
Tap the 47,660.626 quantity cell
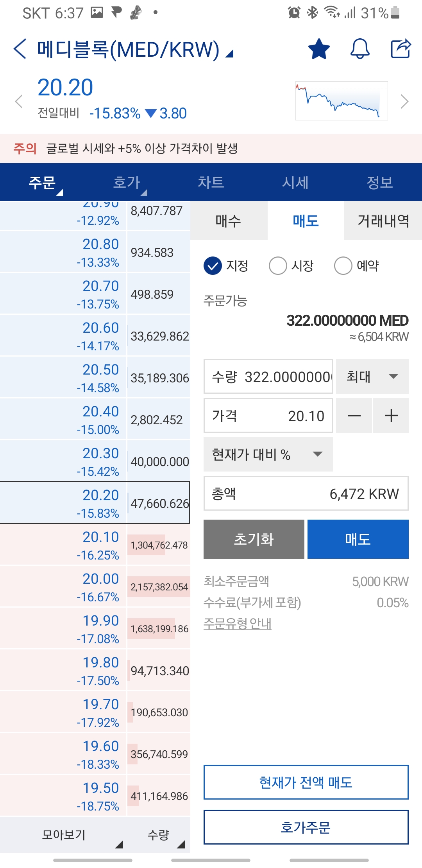click(x=159, y=503)
